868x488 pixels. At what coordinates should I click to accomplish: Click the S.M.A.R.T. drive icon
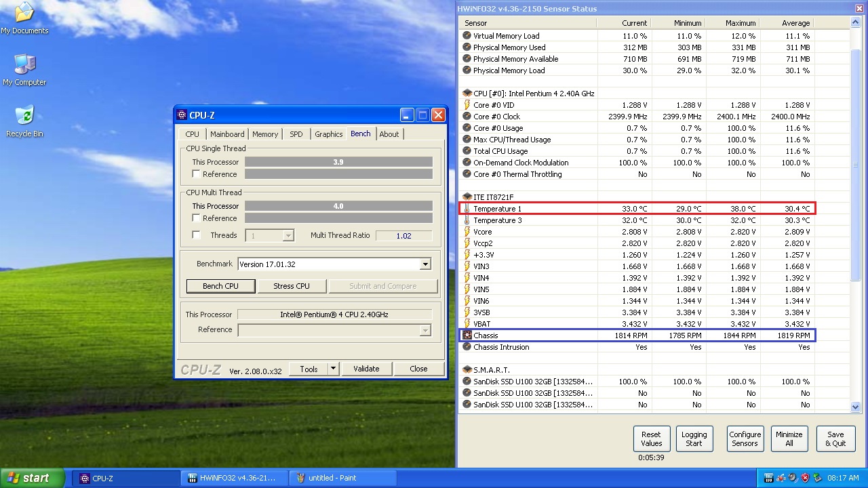point(467,370)
